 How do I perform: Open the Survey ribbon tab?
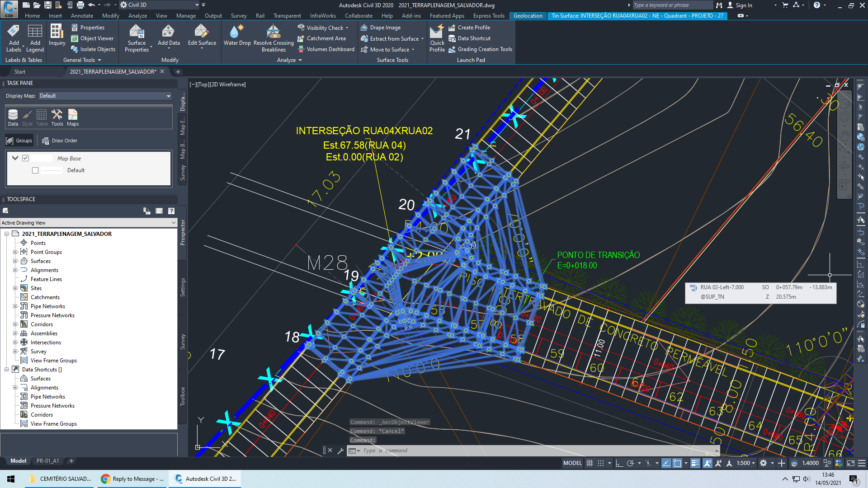click(x=238, y=16)
